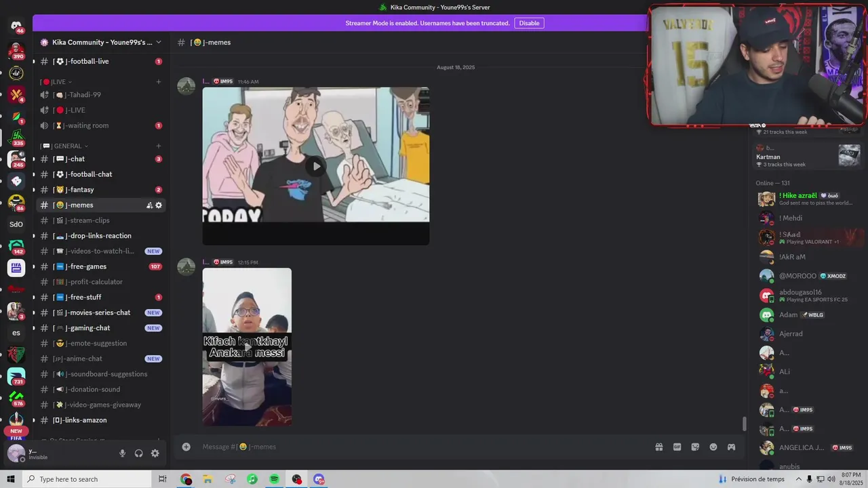The width and height of the screenshot is (868, 488).
Task: Open Chrome from the taskbar
Action: point(186,479)
